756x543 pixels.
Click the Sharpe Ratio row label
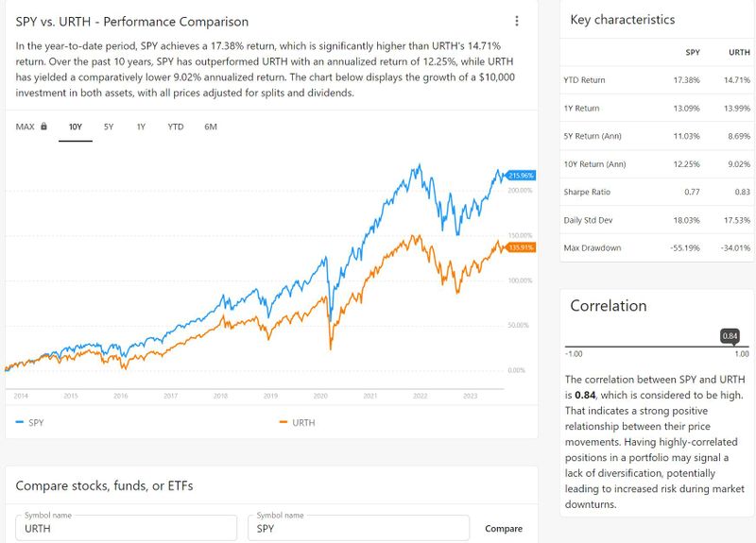pos(587,192)
